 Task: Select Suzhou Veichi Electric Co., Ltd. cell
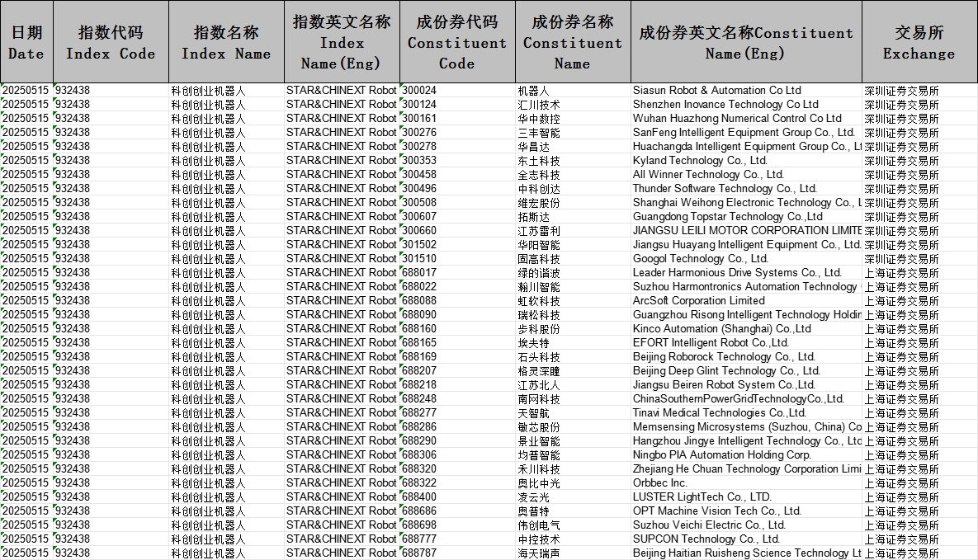(x=746, y=525)
